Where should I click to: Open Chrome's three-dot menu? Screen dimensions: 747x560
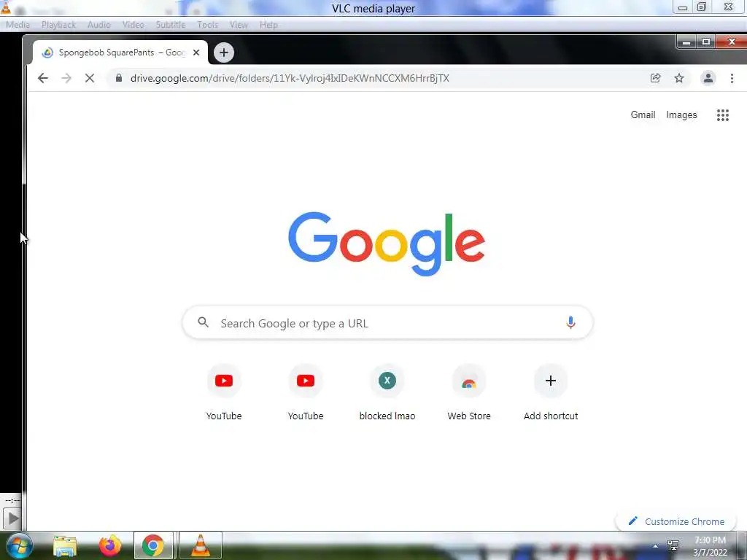point(732,78)
